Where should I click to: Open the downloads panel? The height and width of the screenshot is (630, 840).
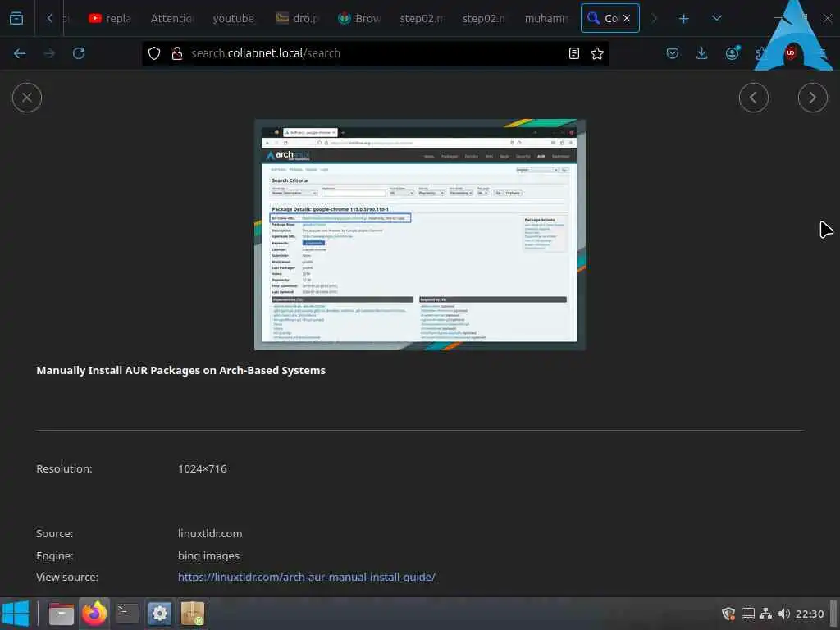tap(702, 53)
